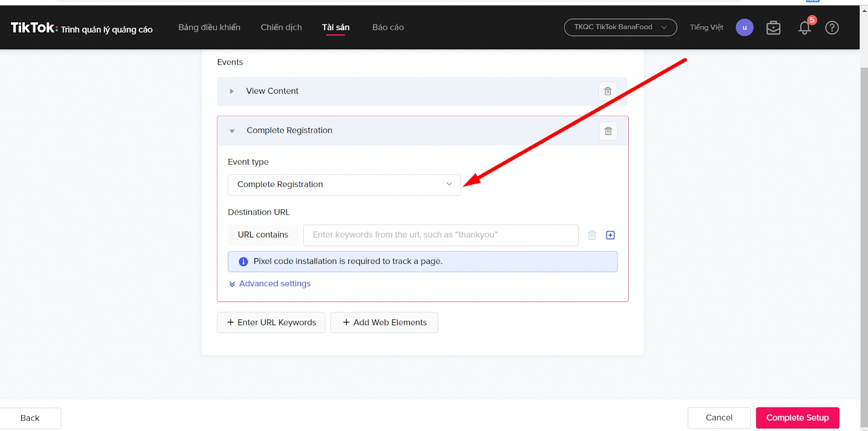Open the TKQC TikTok BanaFood account dropdown
The height and width of the screenshot is (431, 868).
[x=620, y=27]
